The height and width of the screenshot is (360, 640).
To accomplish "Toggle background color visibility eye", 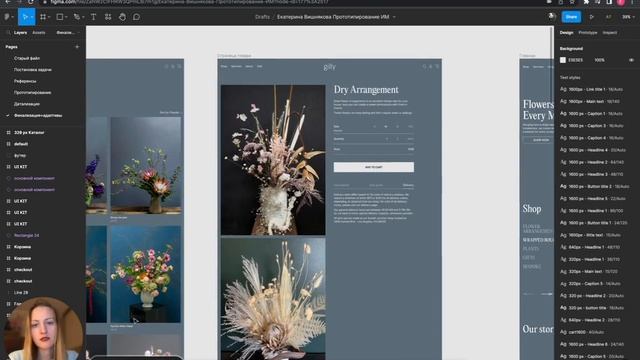I will 631,60.
